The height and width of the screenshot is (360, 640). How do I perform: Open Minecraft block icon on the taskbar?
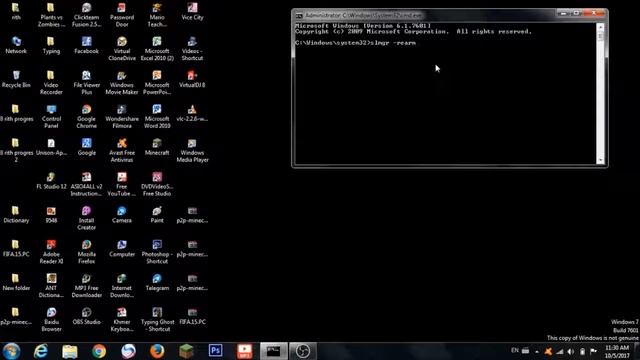coord(186,351)
